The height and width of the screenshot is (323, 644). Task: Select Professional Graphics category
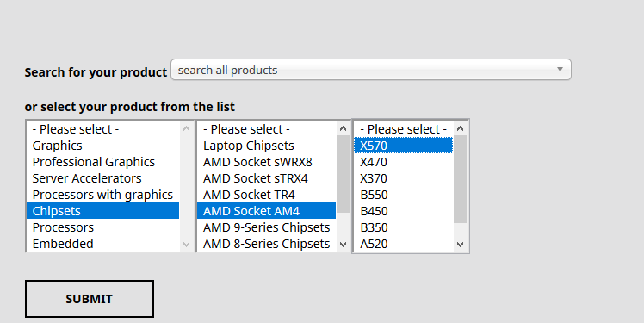point(102,162)
